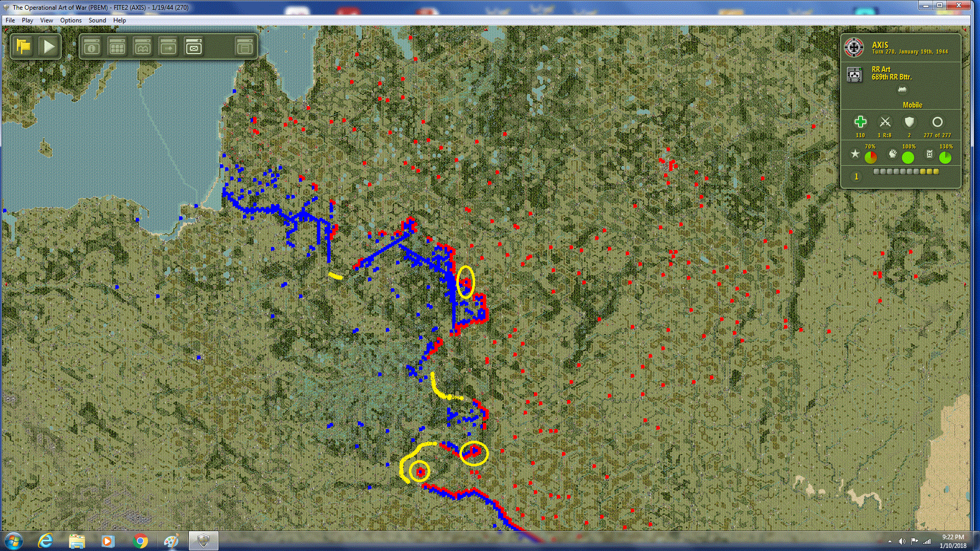980x551 pixels.
Task: Click the highlighted chain-link toolbar icon
Action: pos(194,47)
